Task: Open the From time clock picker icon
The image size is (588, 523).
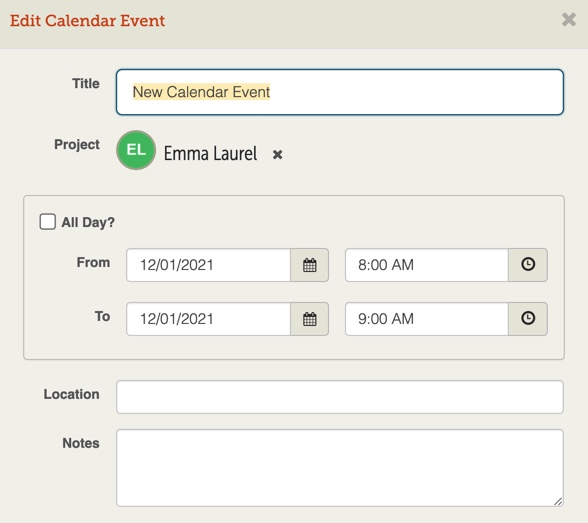Action: pyautogui.click(x=528, y=265)
